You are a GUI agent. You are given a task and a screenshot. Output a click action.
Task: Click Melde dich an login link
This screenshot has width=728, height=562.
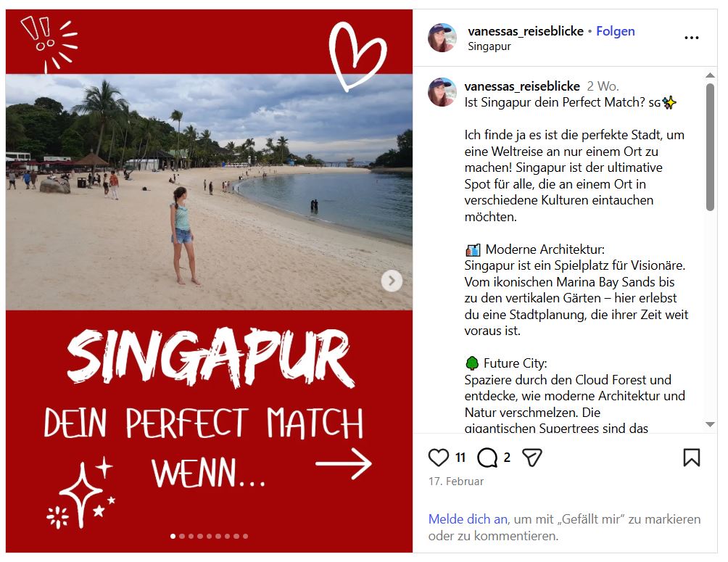468,518
